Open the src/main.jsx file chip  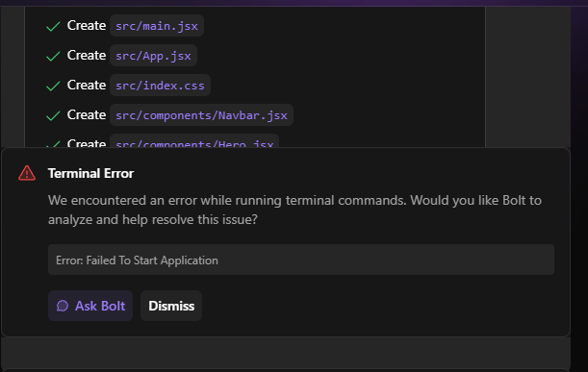coord(157,26)
